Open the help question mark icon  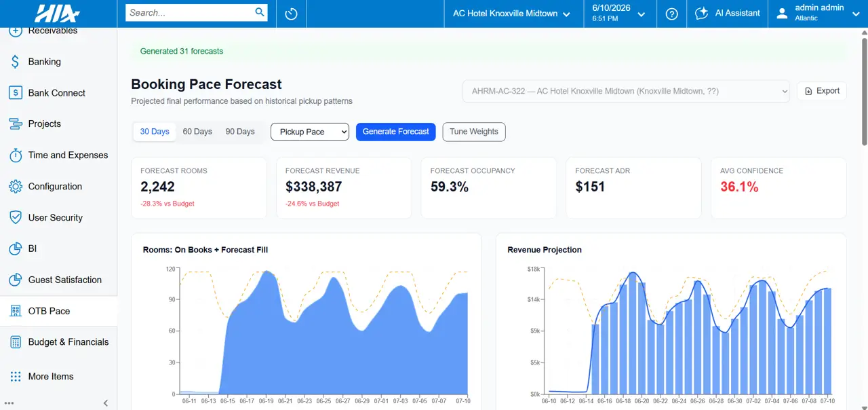(x=672, y=14)
